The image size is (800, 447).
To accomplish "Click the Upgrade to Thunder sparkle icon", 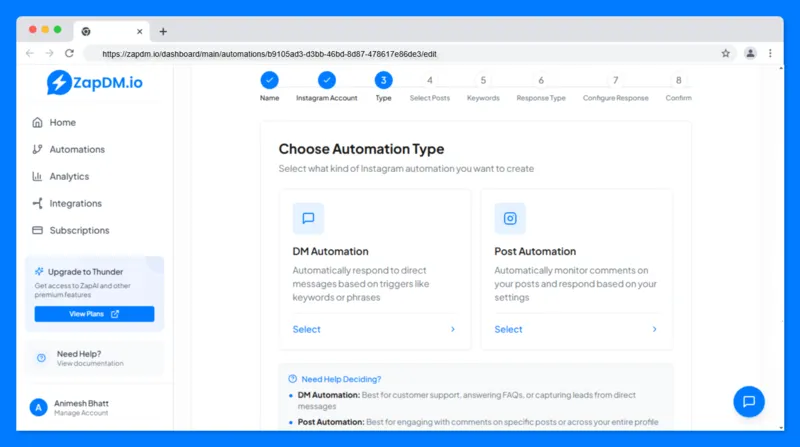I will pyautogui.click(x=39, y=271).
